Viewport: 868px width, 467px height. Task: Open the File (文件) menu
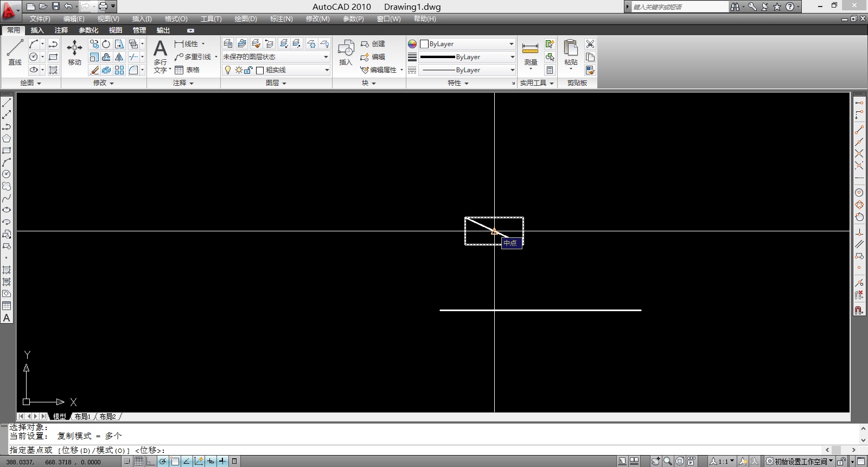(x=40, y=19)
